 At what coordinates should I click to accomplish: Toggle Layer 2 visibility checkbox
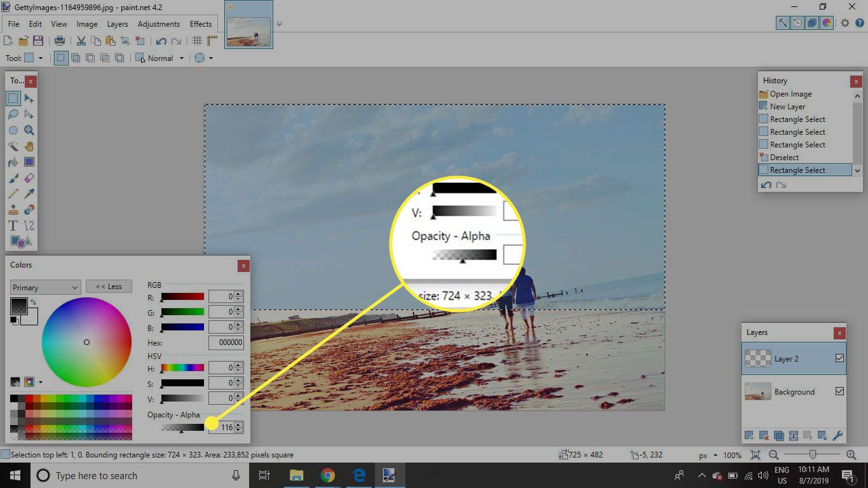point(839,358)
